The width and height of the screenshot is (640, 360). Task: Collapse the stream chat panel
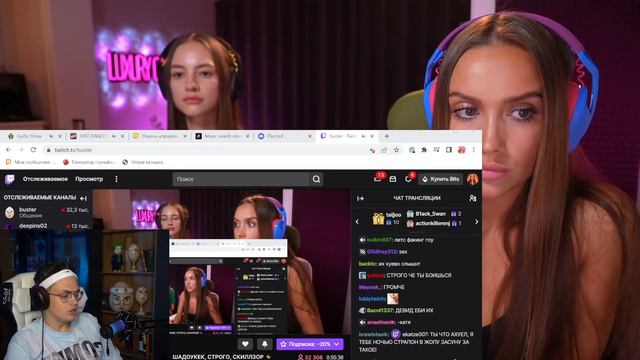(360, 198)
